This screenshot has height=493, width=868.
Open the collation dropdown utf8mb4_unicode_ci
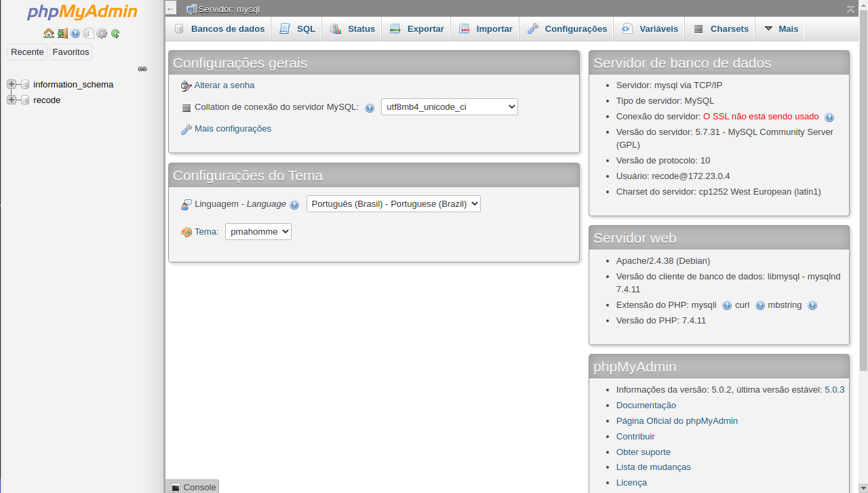[x=450, y=106]
